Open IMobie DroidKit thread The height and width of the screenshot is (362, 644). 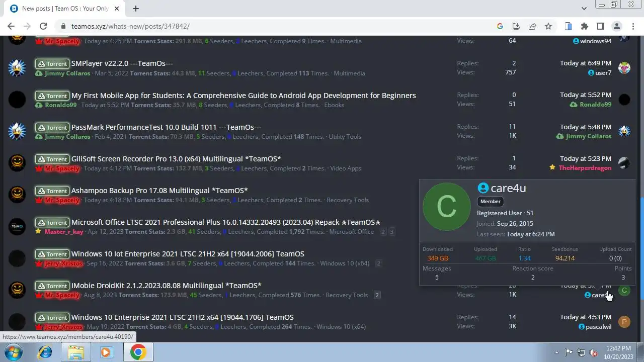click(167, 285)
